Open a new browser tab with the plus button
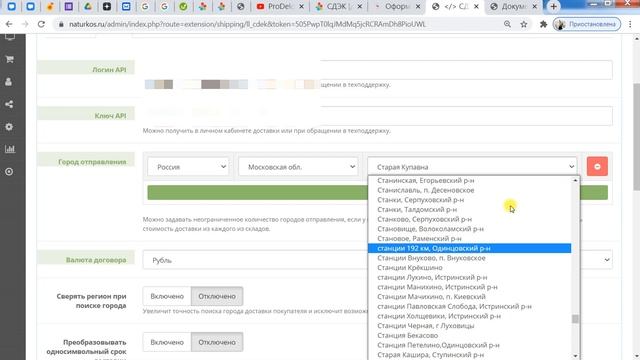Image resolution: width=640 pixels, height=360 pixels. [553, 7]
